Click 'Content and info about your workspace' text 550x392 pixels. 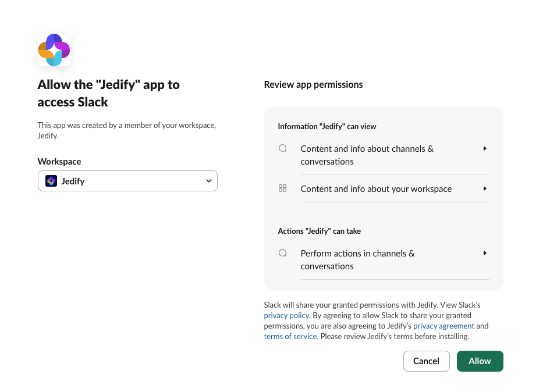pyautogui.click(x=376, y=189)
